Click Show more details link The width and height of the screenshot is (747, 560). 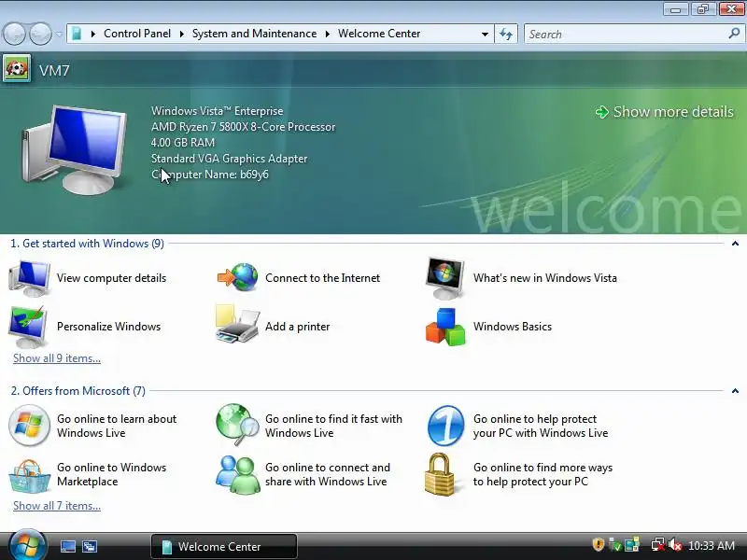point(664,112)
